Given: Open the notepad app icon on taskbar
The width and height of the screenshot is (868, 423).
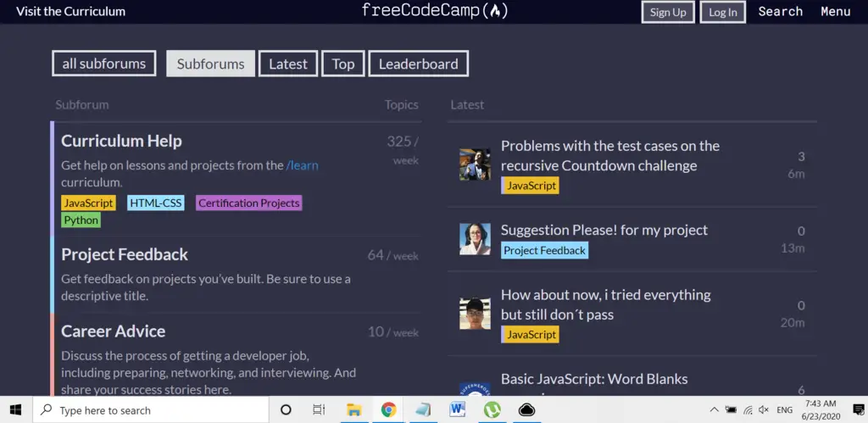Looking at the screenshot, I should [x=423, y=409].
